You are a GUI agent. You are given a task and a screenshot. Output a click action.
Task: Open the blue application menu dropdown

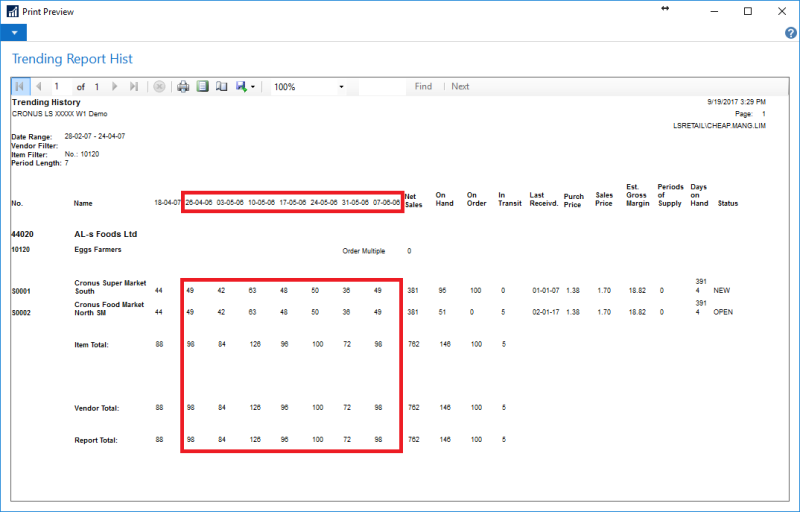[x=14, y=32]
